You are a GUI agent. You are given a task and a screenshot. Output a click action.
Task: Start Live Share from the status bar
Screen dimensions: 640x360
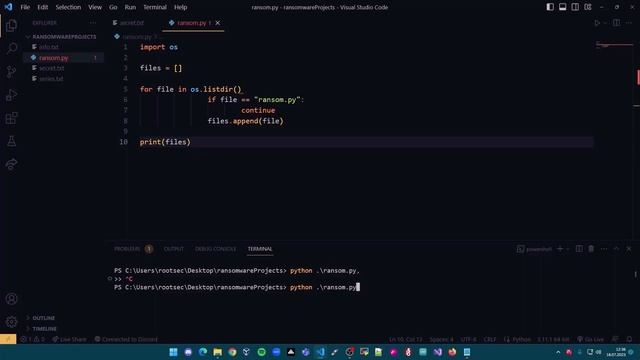click(69, 339)
